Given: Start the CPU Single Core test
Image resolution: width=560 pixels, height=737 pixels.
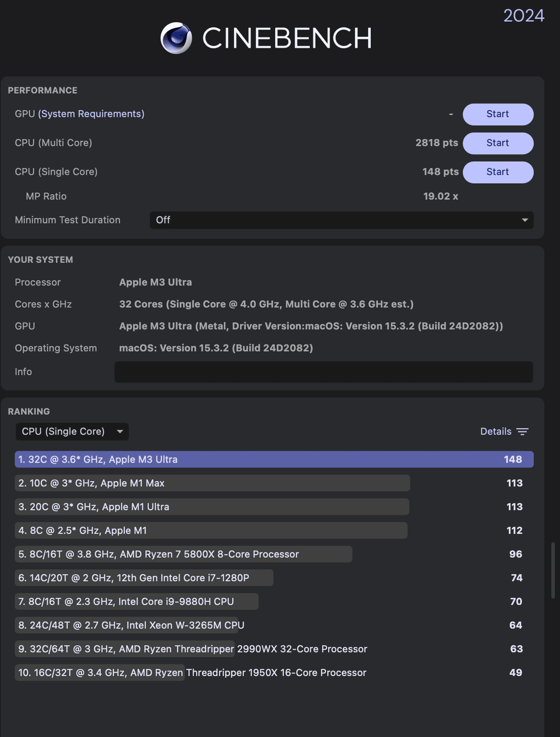Looking at the screenshot, I should coord(498,172).
